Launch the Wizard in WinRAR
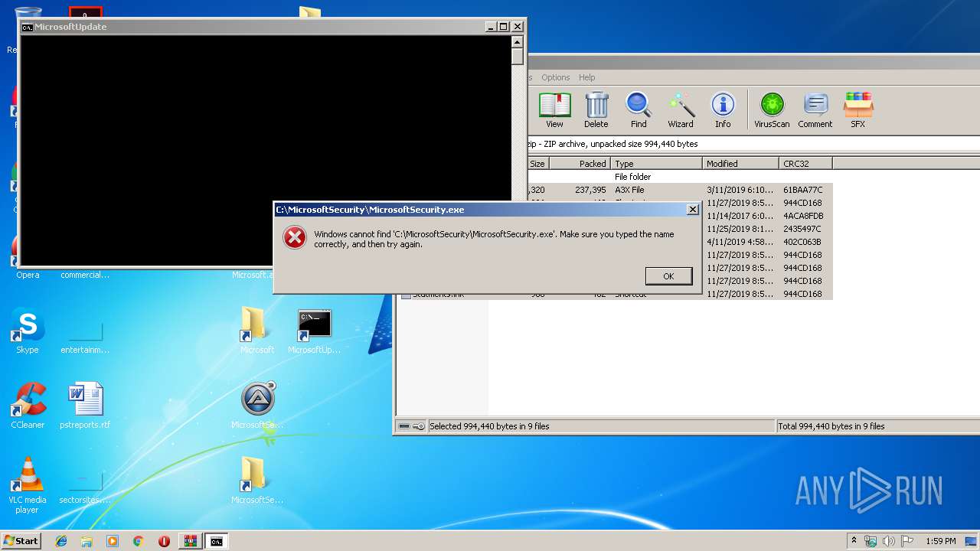This screenshot has height=551, width=980. pyautogui.click(x=680, y=110)
